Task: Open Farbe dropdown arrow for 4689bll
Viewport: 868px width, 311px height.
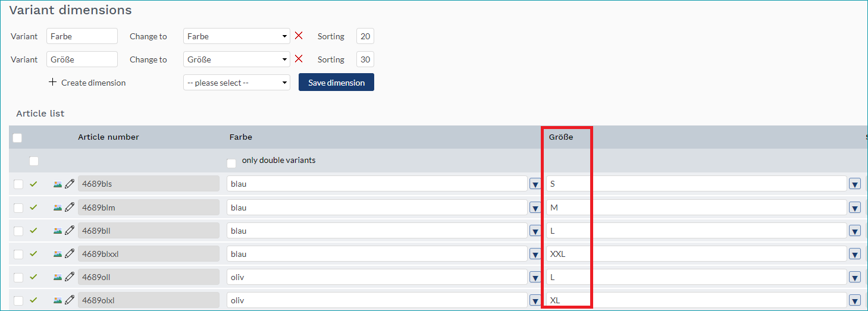Action: [535, 231]
